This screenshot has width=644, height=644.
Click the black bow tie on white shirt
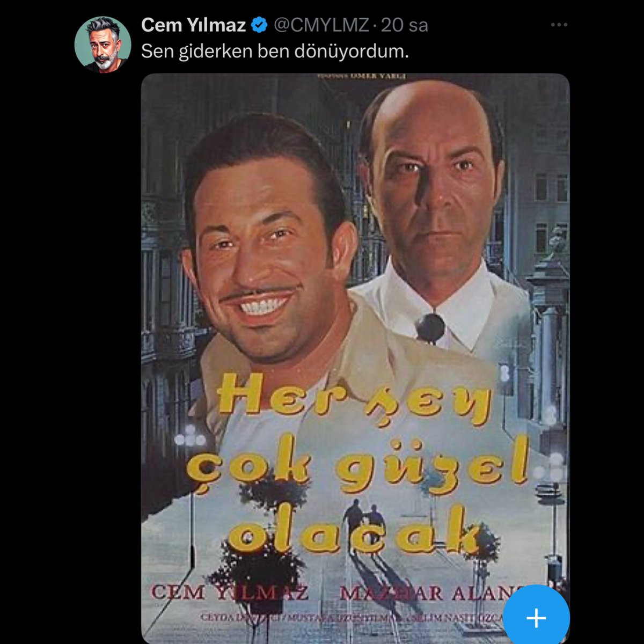430,327
